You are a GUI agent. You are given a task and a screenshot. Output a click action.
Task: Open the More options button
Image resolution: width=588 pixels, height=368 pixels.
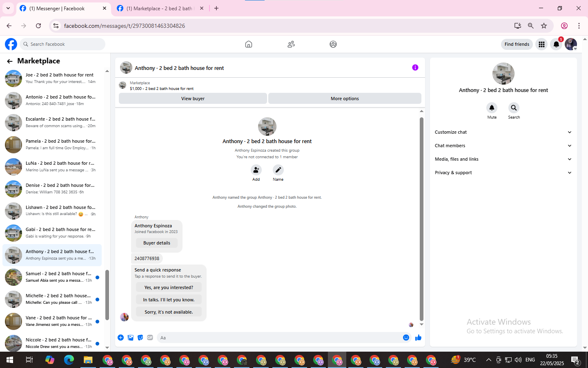(345, 99)
